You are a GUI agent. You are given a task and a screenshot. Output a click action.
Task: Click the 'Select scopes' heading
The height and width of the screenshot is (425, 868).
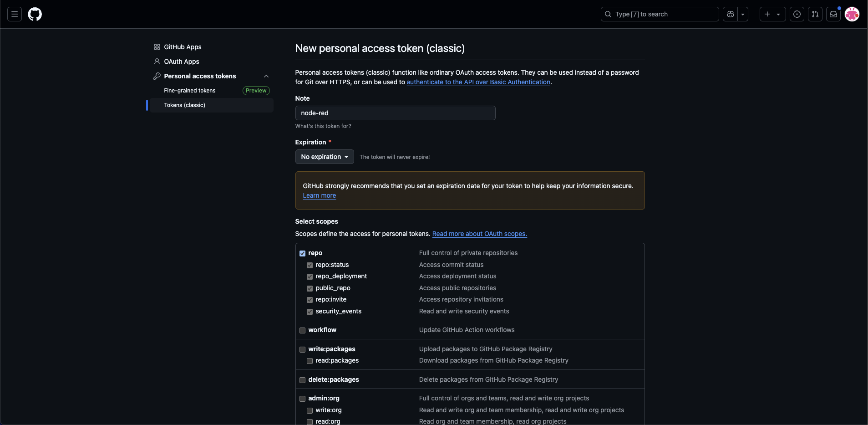coord(317,221)
